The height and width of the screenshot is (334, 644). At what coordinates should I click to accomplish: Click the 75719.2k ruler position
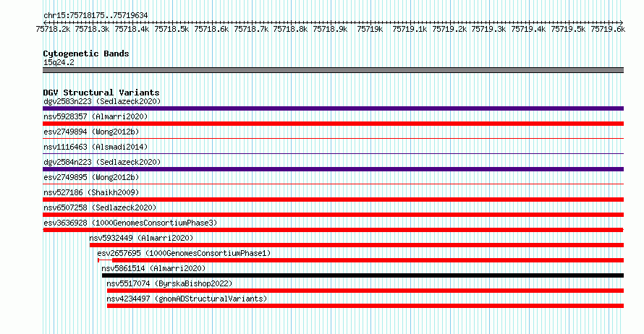click(x=450, y=29)
